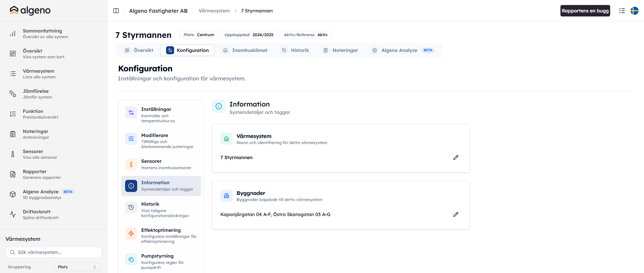Click Rapportera en bugg button
This screenshot has width=644, height=273.
pyautogui.click(x=585, y=11)
